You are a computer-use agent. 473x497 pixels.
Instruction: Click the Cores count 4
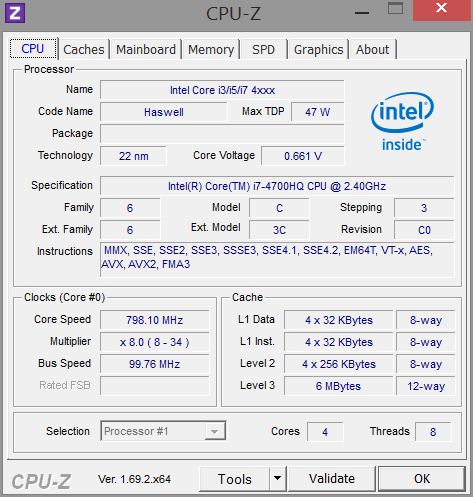tap(325, 432)
